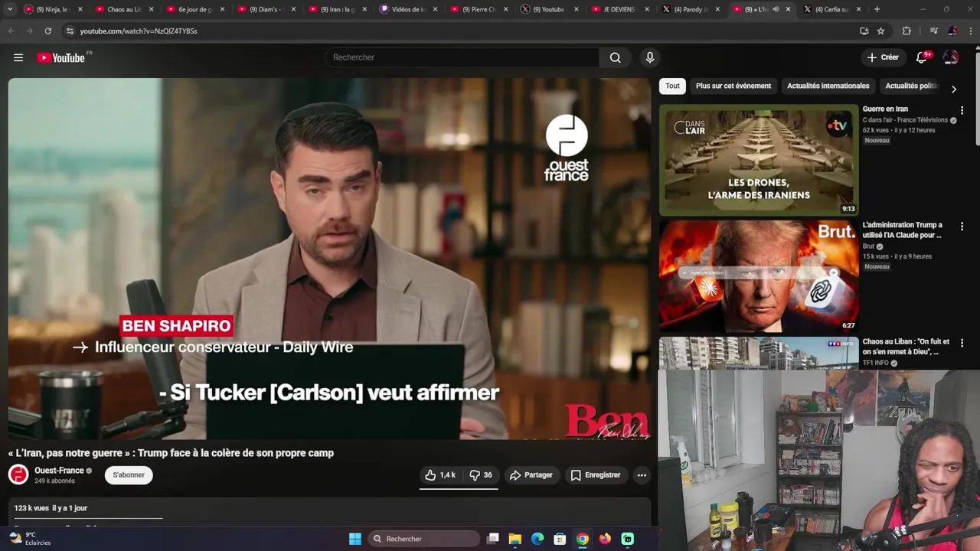Dislike the video with thumbs-down 36

(481, 475)
